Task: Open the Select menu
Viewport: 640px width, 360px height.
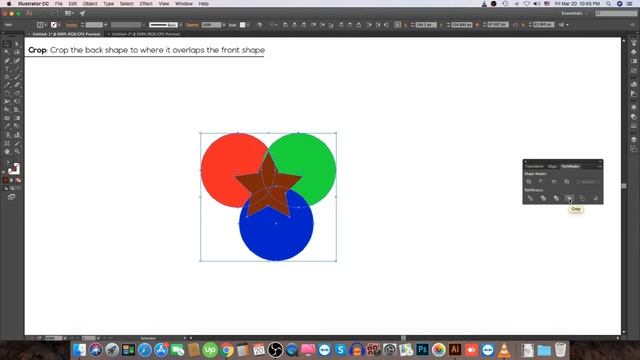Action: pos(127,4)
